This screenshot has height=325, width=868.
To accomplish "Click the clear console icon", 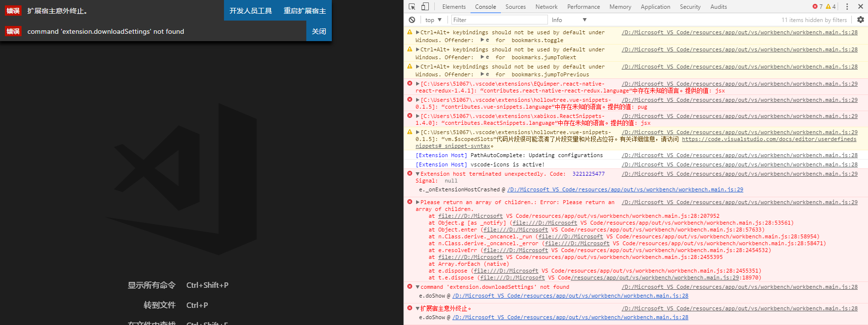I will pyautogui.click(x=412, y=20).
